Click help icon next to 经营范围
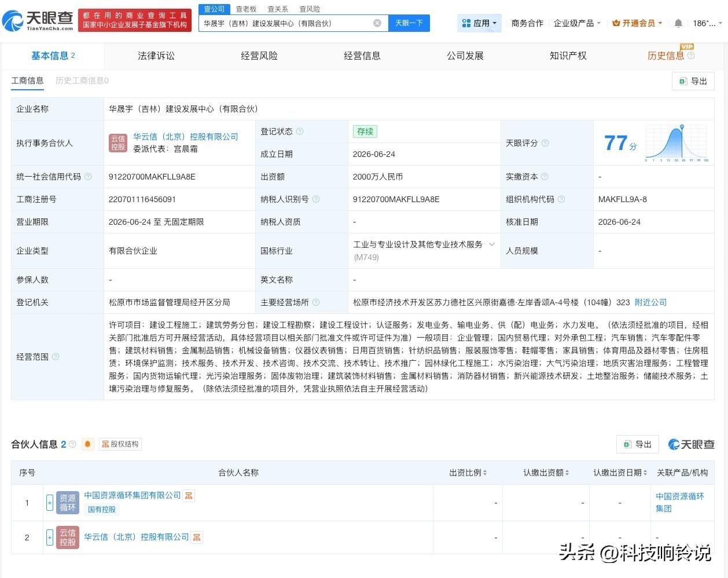 [x=56, y=357]
